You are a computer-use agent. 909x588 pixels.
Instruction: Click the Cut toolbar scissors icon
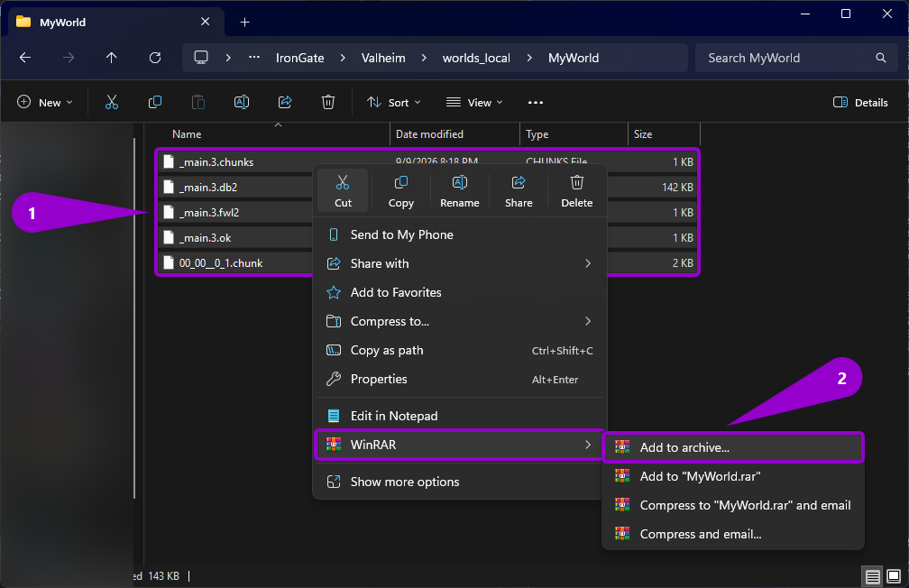(111, 103)
